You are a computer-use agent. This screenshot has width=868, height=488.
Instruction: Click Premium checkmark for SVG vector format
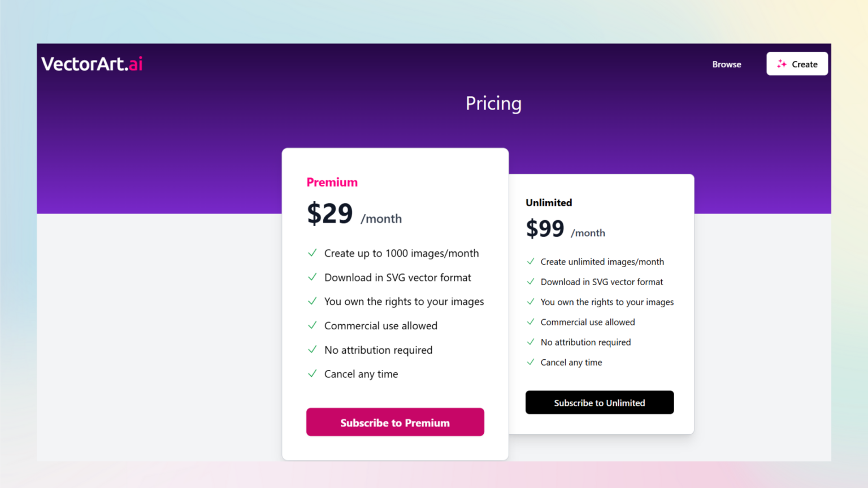click(x=312, y=277)
